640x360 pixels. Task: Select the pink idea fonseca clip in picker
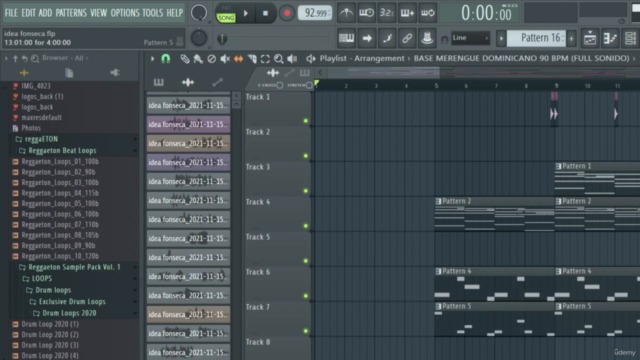(188, 124)
